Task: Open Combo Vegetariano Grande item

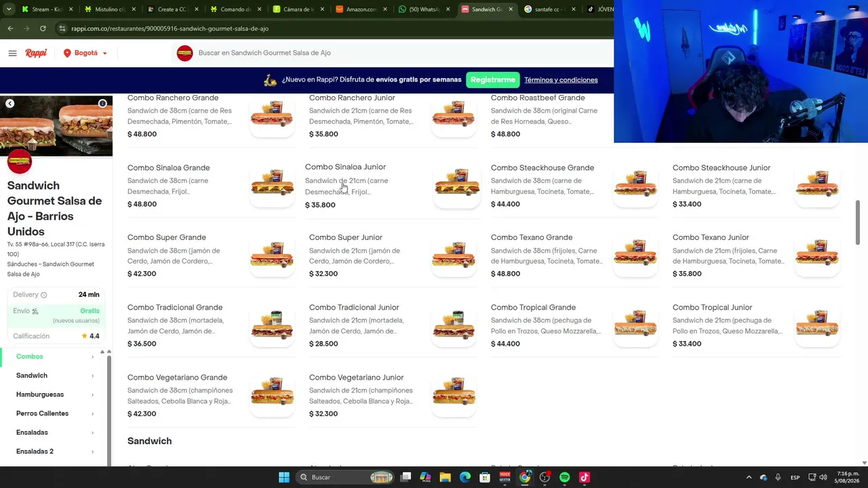Action: pos(211,395)
